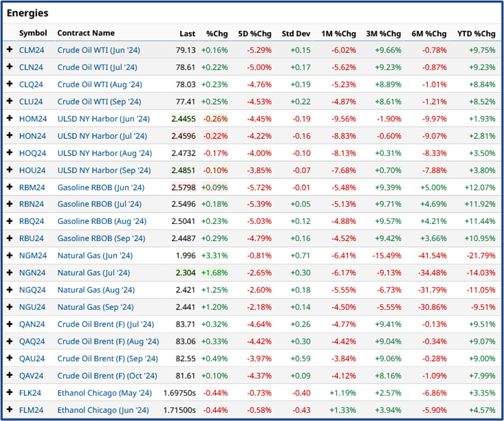
Task: Sort the table by %Chg column
Action: pos(217,34)
